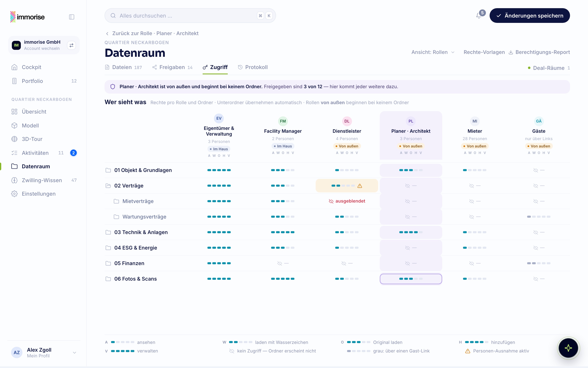Adjust Planer rights level on 06 Fotos & Scans
This screenshot has height=368, width=588.
click(x=411, y=279)
